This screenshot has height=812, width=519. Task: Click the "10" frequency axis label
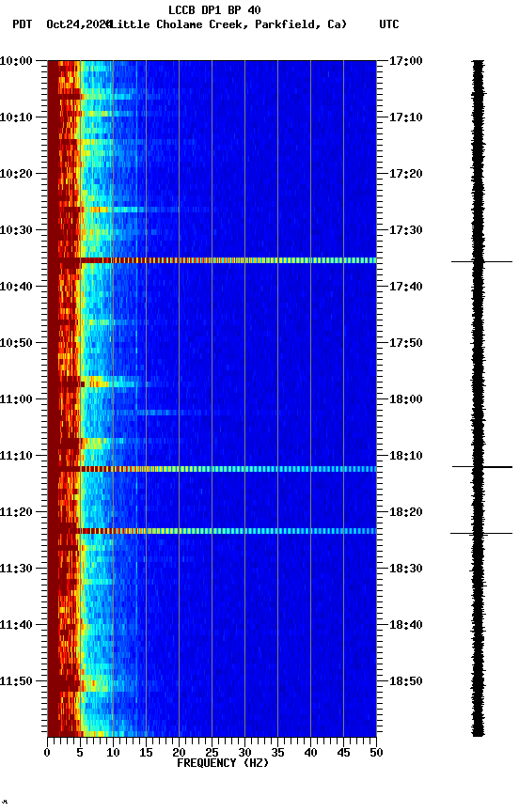pyautogui.click(x=113, y=753)
